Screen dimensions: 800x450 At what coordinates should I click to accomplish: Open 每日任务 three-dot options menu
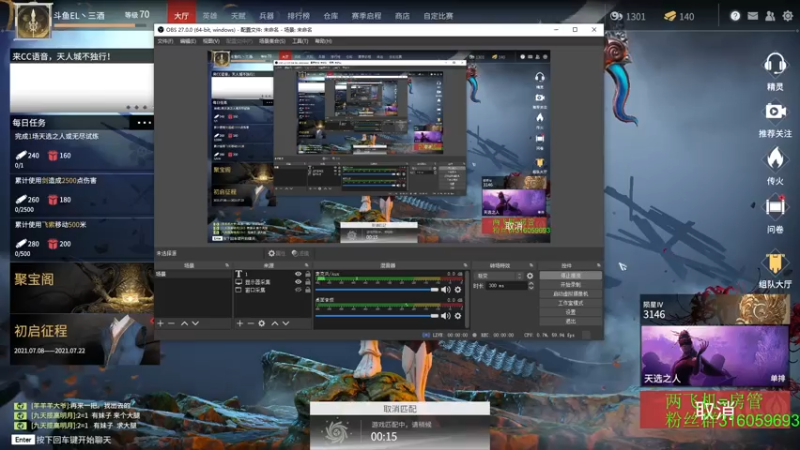click(144, 122)
